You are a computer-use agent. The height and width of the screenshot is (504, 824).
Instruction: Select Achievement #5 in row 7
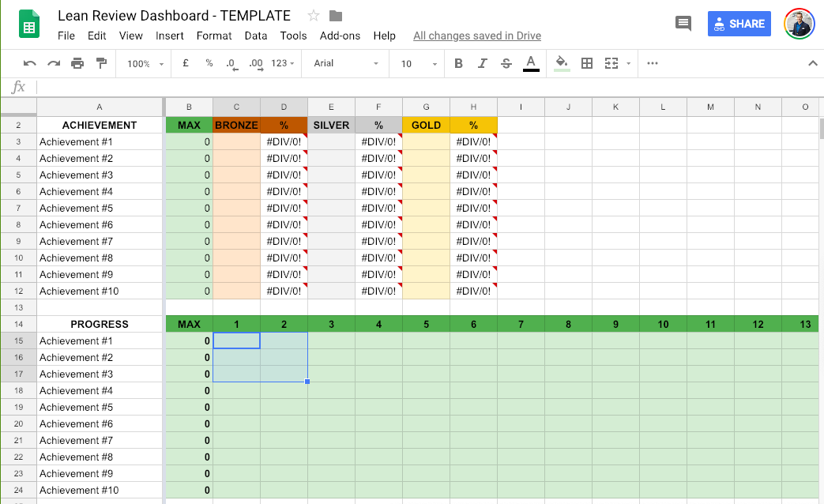(100, 208)
